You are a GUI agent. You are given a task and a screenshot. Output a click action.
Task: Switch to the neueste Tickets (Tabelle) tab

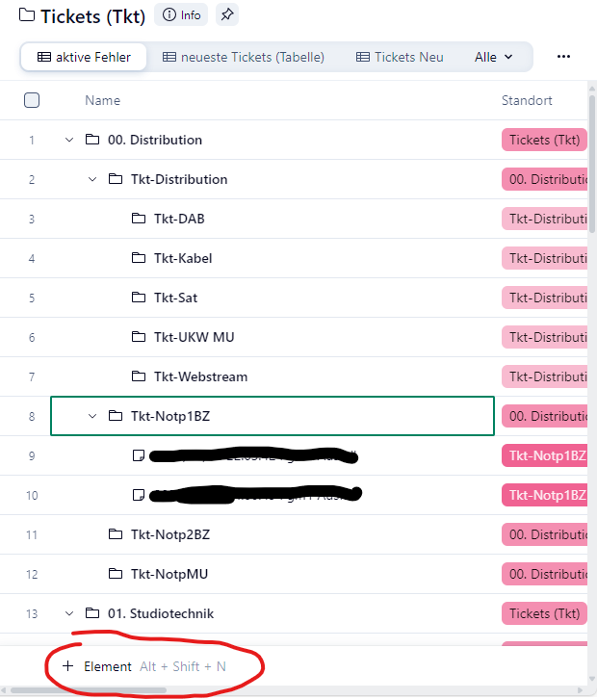point(243,57)
